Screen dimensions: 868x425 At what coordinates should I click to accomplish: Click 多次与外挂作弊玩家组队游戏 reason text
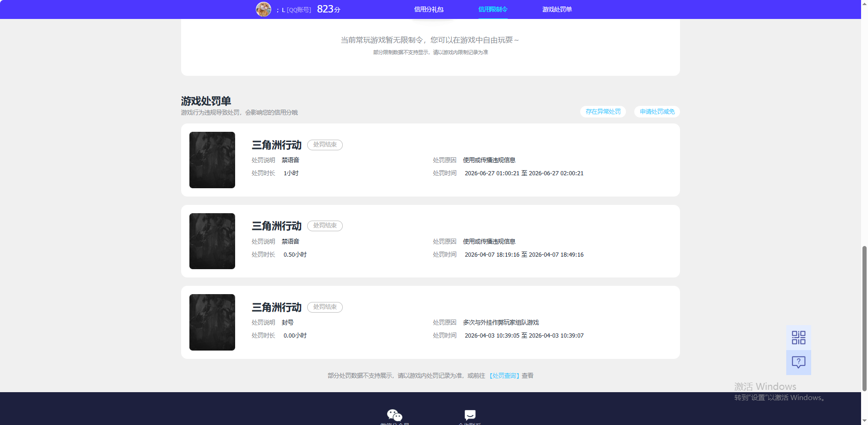click(x=501, y=322)
